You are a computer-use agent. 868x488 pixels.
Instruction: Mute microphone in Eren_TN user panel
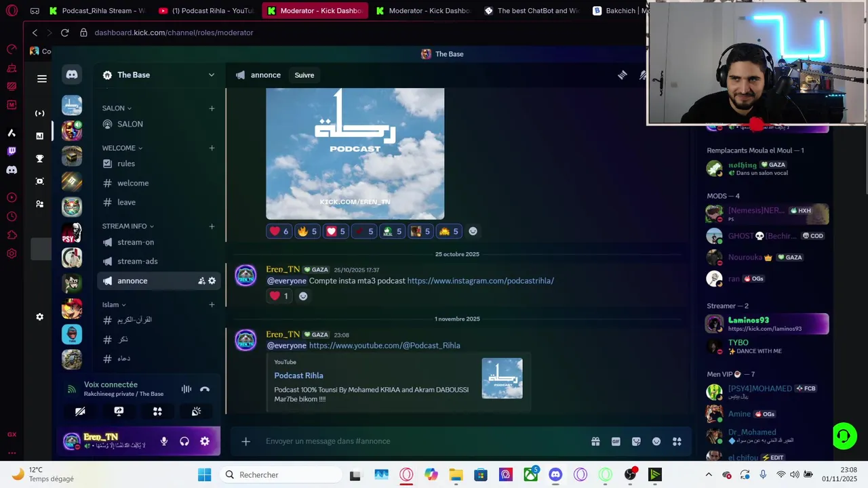pos(163,441)
